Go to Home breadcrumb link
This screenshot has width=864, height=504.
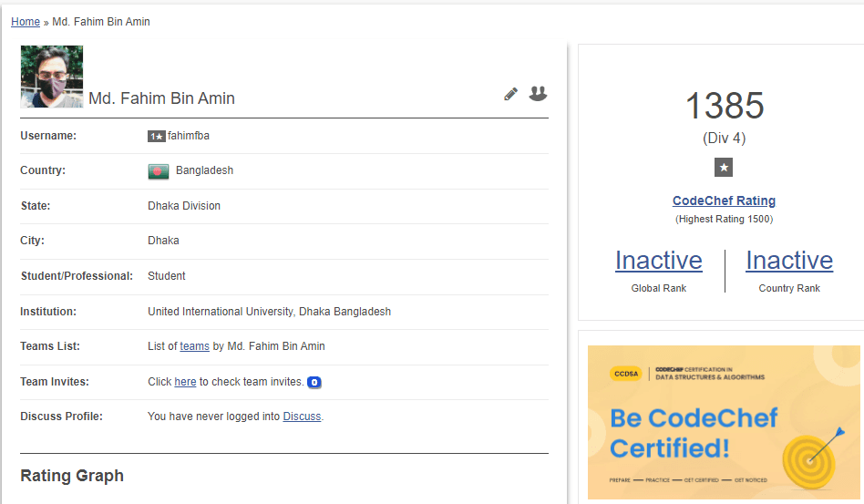(26, 22)
